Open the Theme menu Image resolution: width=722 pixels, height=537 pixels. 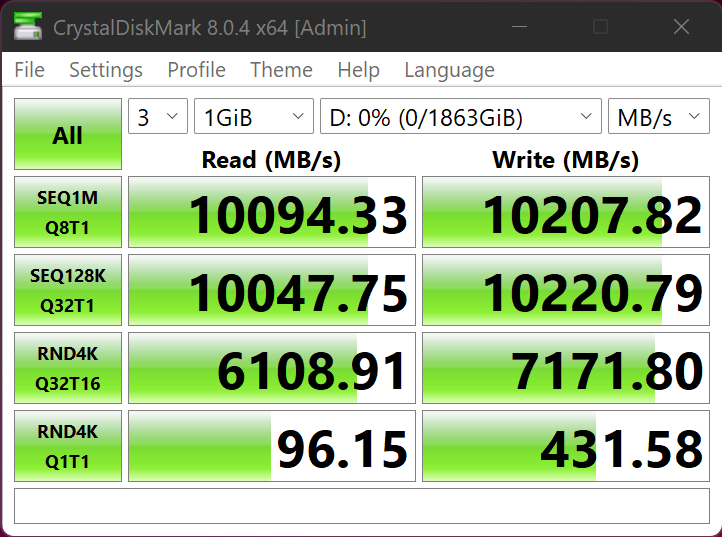(x=281, y=70)
